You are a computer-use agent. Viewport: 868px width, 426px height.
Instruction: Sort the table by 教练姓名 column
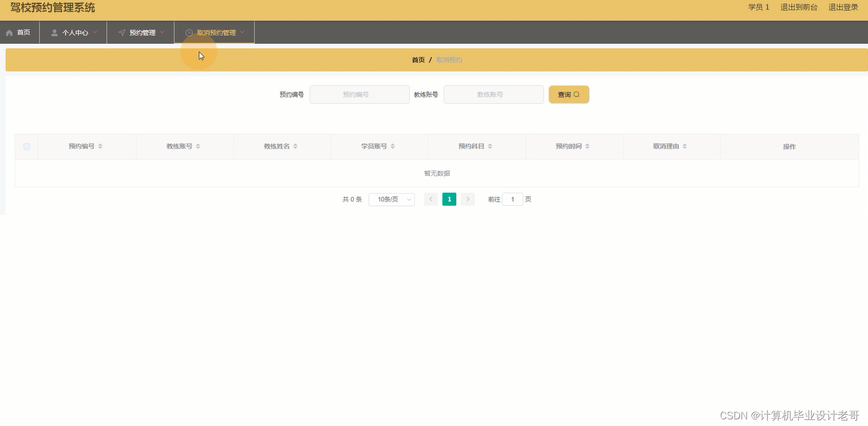(x=295, y=146)
